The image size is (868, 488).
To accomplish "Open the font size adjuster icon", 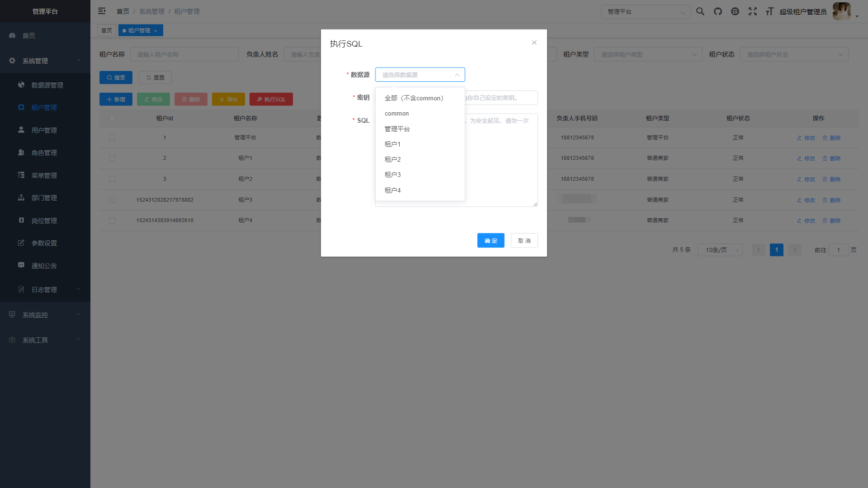I will 769,11.
